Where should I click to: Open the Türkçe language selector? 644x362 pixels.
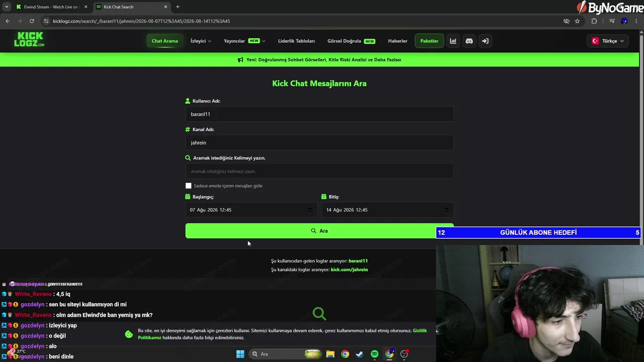pyautogui.click(x=608, y=41)
